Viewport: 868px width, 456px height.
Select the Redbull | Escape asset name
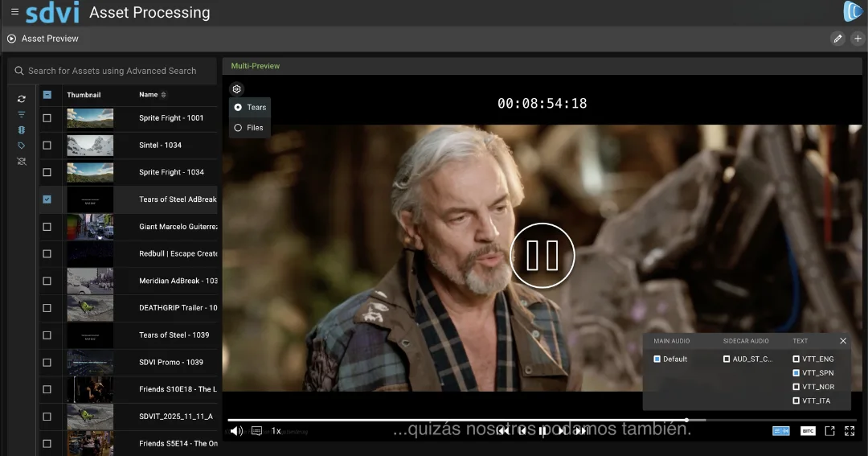(x=178, y=254)
